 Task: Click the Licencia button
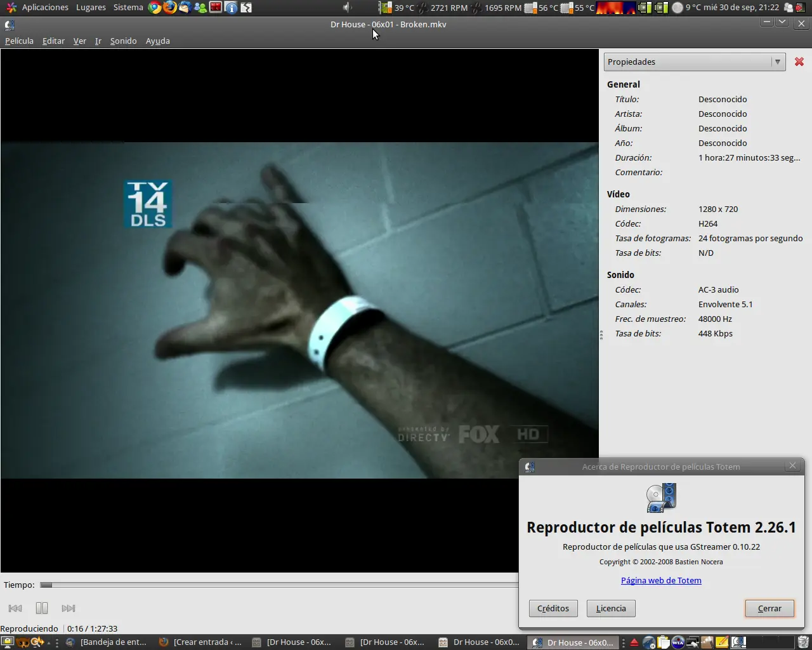pyautogui.click(x=611, y=608)
